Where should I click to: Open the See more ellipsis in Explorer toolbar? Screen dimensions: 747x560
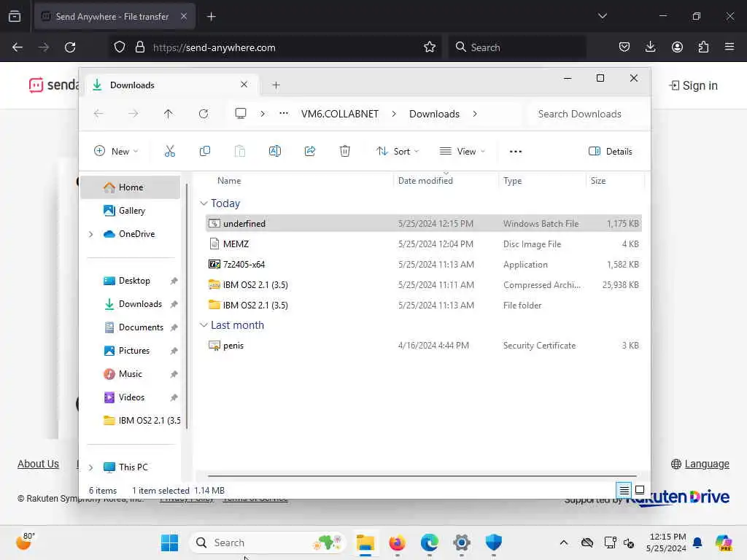516,152
